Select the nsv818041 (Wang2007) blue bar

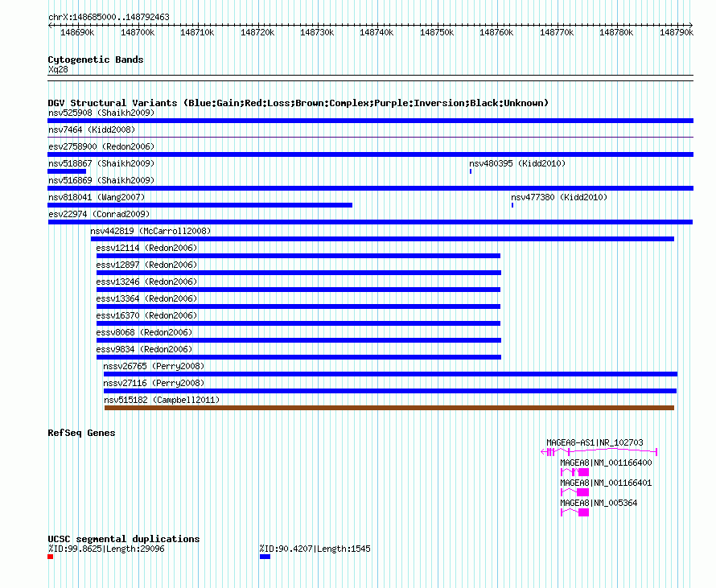[200, 205]
